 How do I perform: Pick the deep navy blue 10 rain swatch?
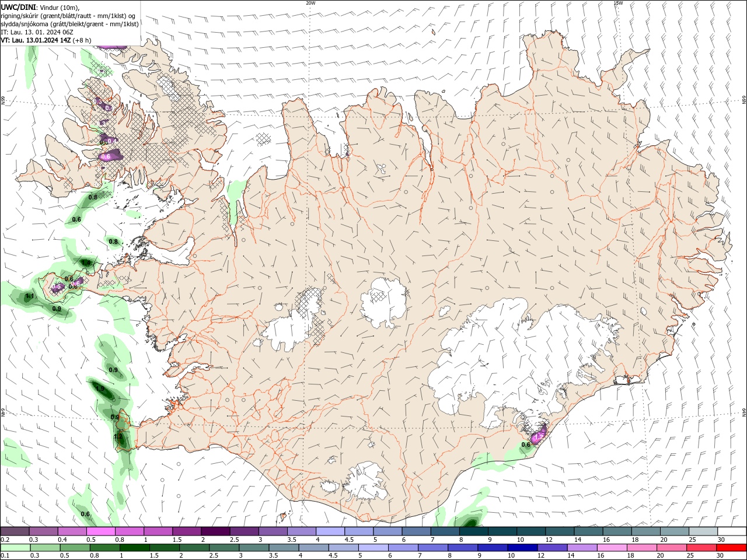(522, 548)
